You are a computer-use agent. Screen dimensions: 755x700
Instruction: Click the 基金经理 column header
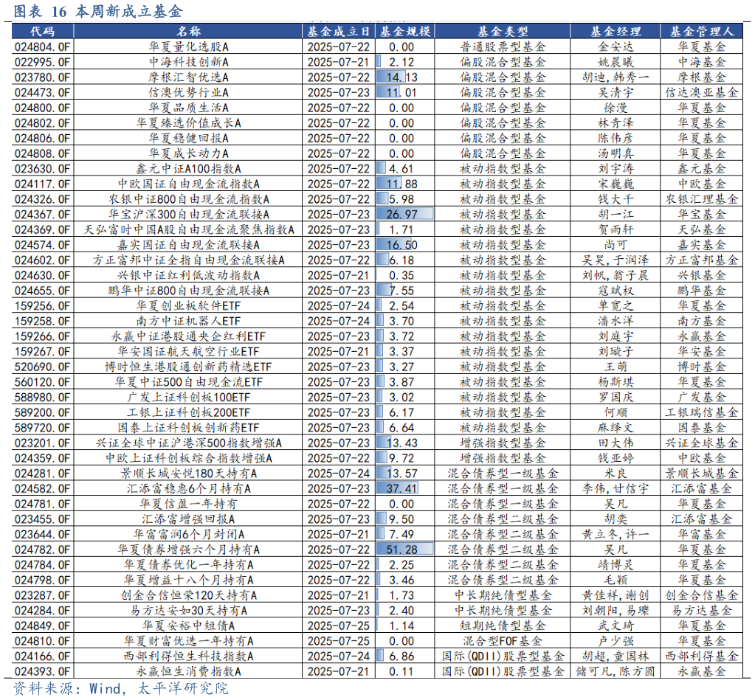[x=615, y=31]
